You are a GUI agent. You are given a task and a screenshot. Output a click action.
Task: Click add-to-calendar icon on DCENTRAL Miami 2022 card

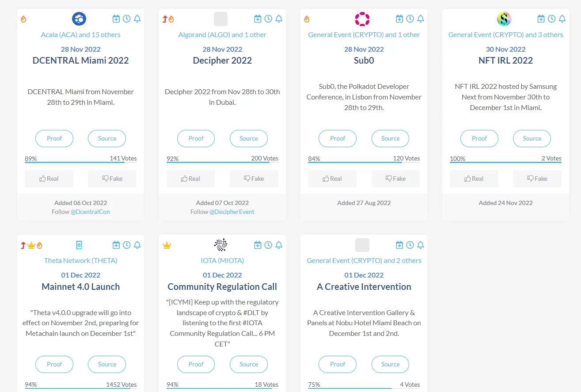116,19
